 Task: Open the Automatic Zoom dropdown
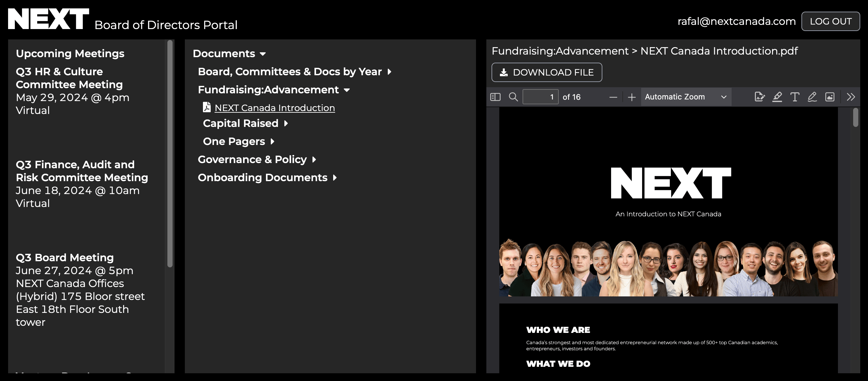tap(685, 97)
